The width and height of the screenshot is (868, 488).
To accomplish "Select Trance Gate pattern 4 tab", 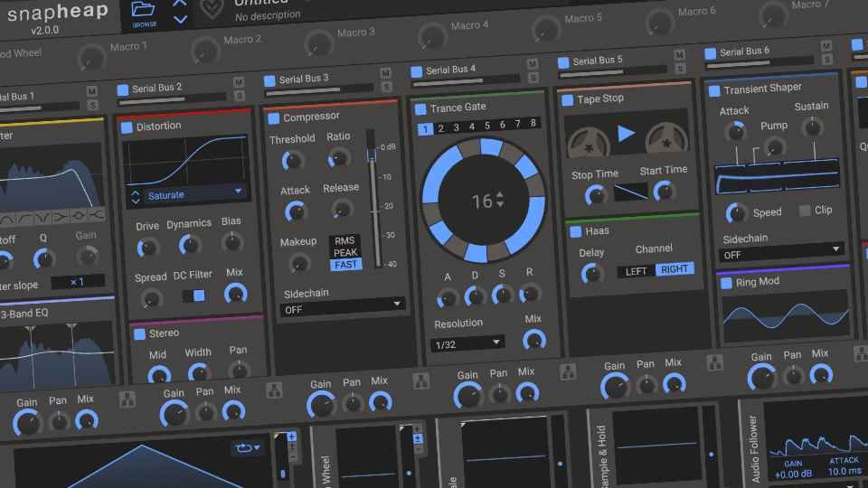I will click(472, 127).
